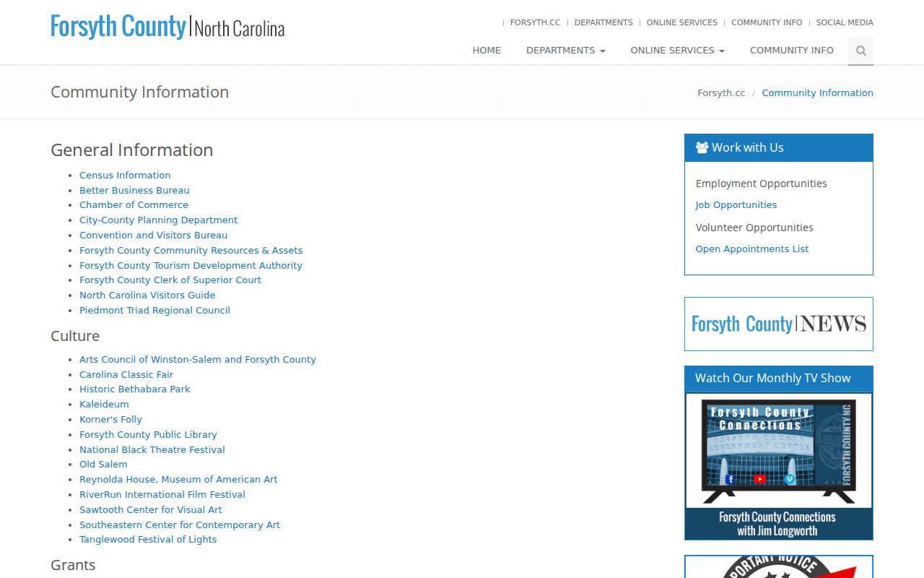The image size is (924, 578).
Task: Open the Open Appointments List link
Action: coord(752,249)
